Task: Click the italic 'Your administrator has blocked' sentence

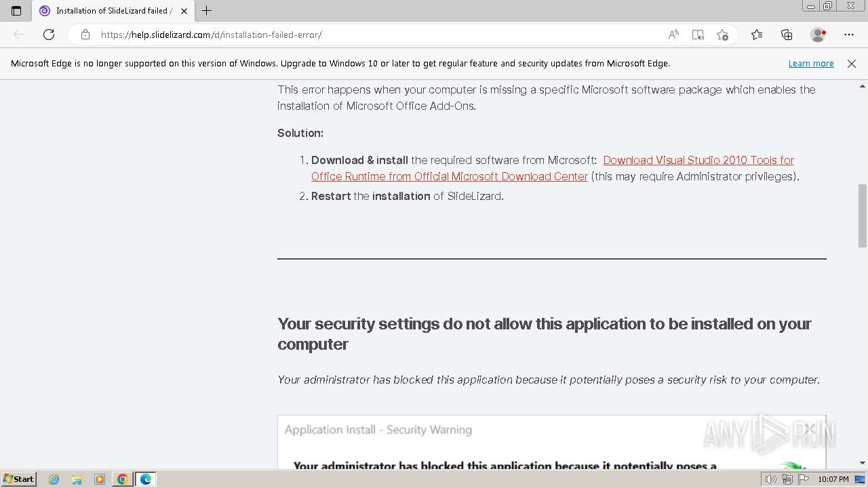Action: (x=549, y=380)
